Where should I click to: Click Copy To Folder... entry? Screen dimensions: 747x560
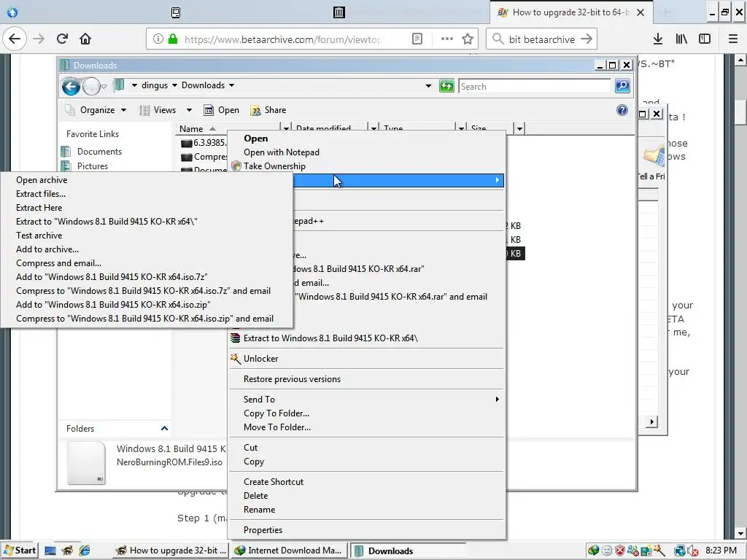pyautogui.click(x=276, y=413)
